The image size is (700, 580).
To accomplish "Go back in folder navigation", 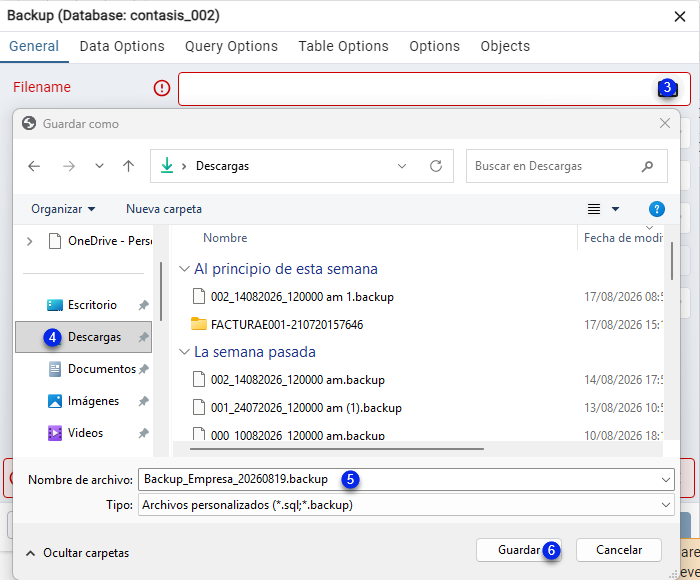I will pyautogui.click(x=34, y=167).
